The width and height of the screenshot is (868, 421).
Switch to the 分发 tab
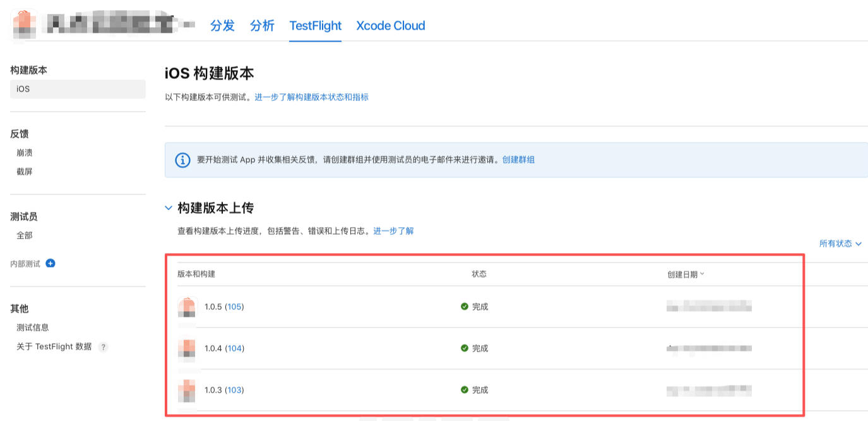(222, 25)
